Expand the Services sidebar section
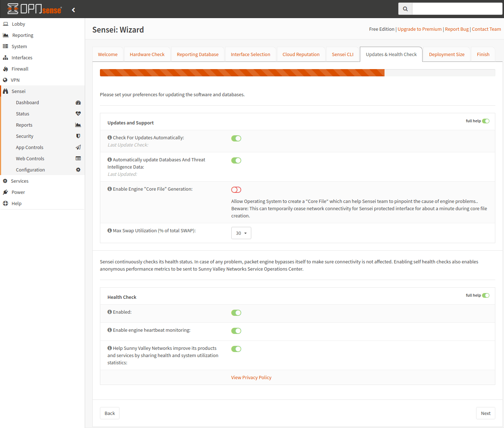This screenshot has height=428, width=504. coord(20,181)
